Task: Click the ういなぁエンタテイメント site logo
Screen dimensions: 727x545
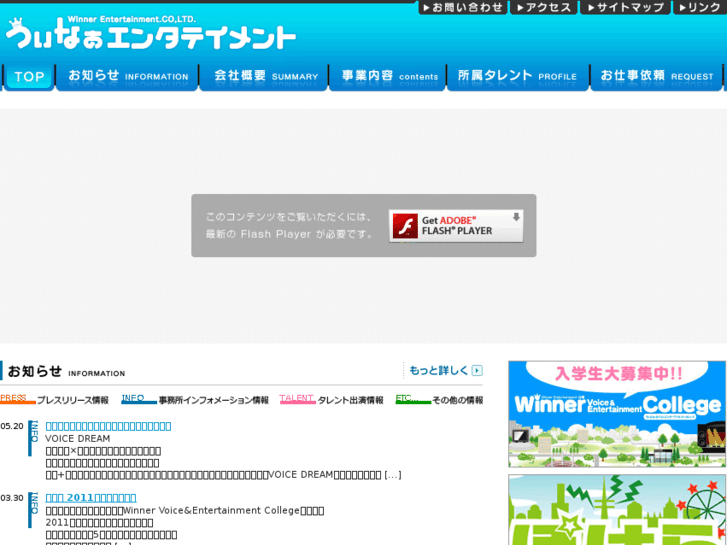Action: (x=151, y=33)
